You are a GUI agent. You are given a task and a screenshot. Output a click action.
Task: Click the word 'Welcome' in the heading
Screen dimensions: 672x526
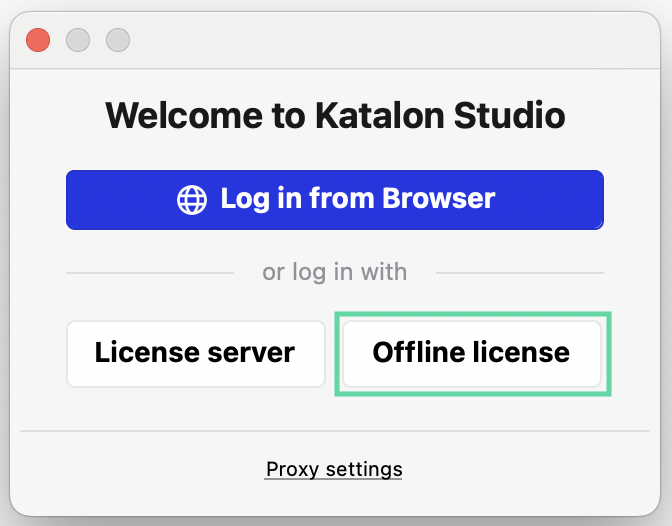[178, 116]
